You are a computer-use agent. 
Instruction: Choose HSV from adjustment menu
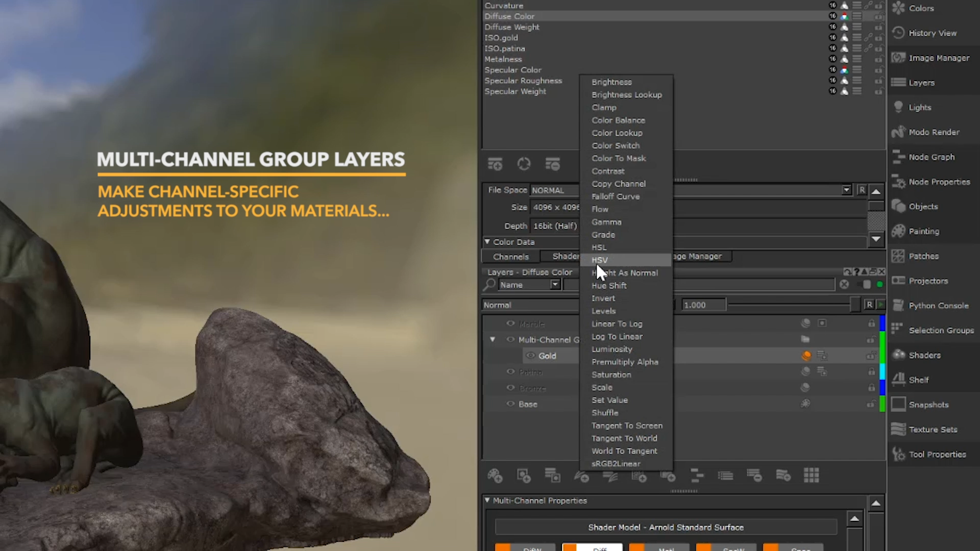click(x=599, y=260)
